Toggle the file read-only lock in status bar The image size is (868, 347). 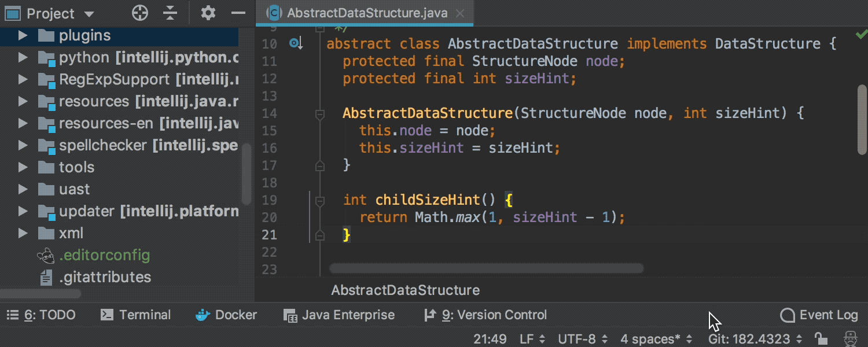click(x=820, y=339)
